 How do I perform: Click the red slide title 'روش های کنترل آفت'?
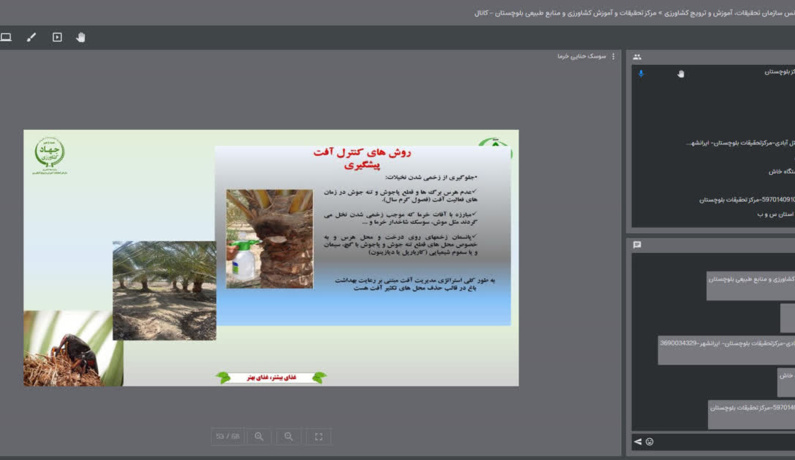362,152
